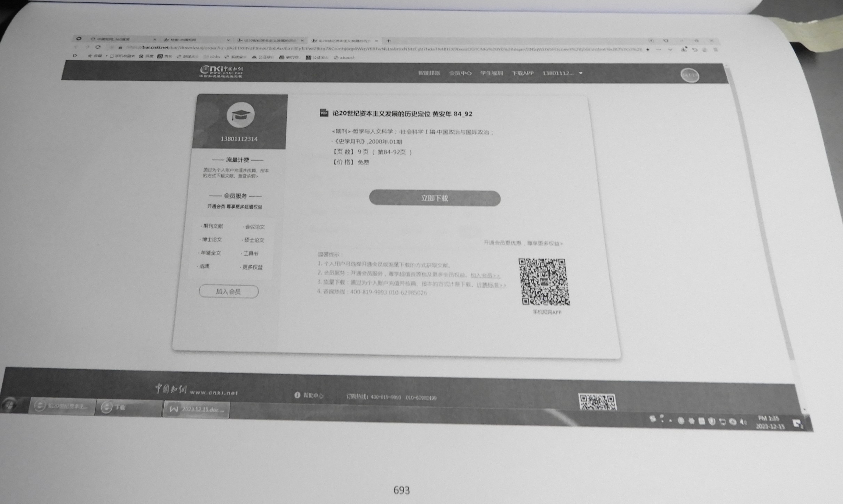The width and height of the screenshot is (843, 504).
Task: Open the 2023.12.15.doc taskbar item
Action: [x=197, y=409]
